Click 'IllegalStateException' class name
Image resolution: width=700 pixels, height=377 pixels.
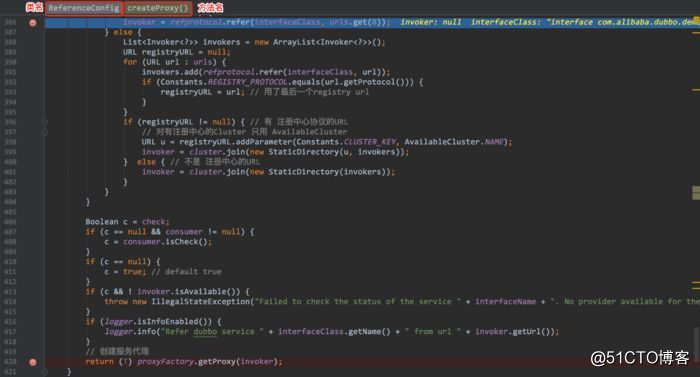click(x=200, y=302)
